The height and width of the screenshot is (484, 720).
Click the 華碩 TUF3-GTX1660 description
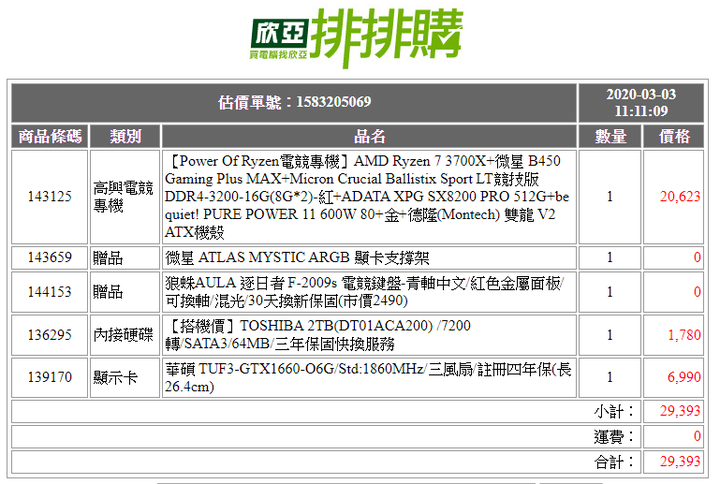pos(369,377)
